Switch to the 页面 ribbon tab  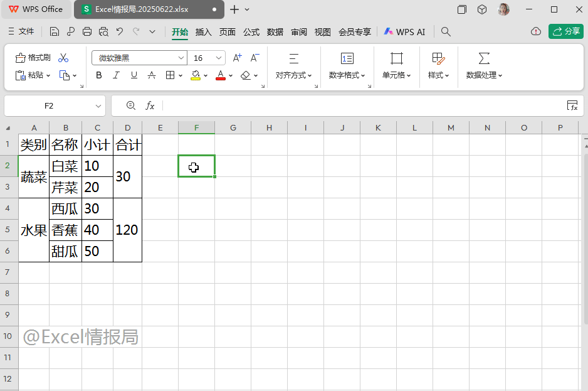tap(228, 32)
